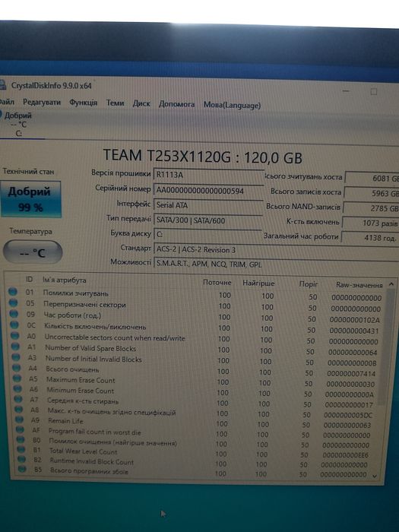Viewport: 399px width, 532px height.
Task: Click the Найгірше column header
Action: [x=258, y=283]
